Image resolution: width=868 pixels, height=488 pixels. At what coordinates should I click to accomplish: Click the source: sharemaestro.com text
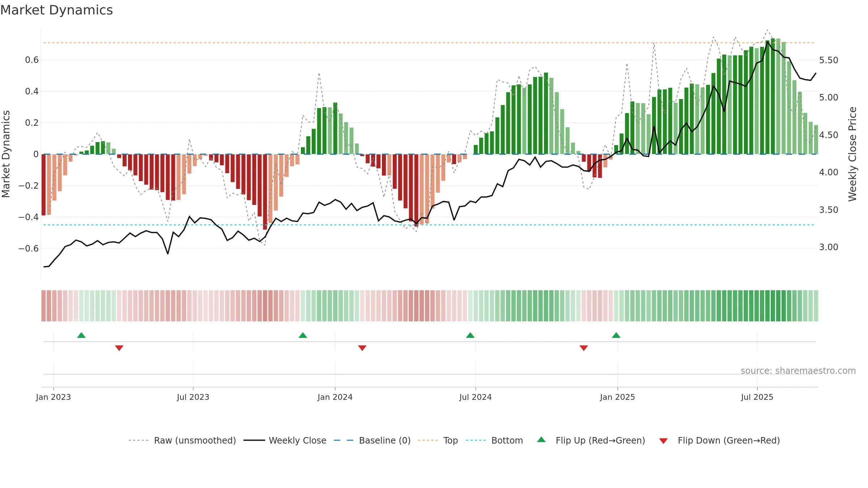coord(798,371)
